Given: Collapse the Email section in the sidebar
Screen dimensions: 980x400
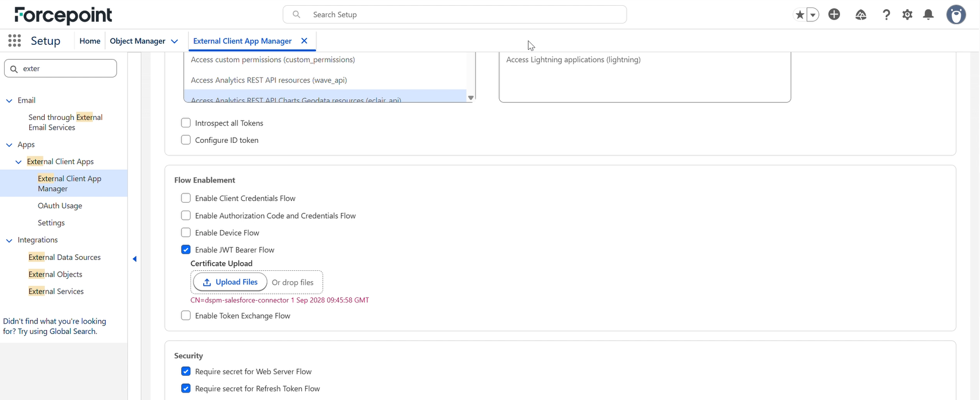Looking at the screenshot, I should coord(9,100).
